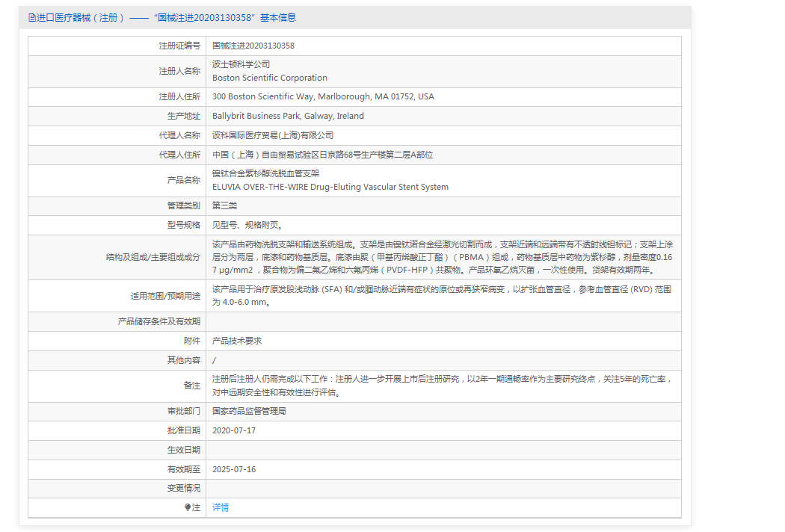Select the 生效日期 label
The image size is (785, 532).
[x=183, y=451]
